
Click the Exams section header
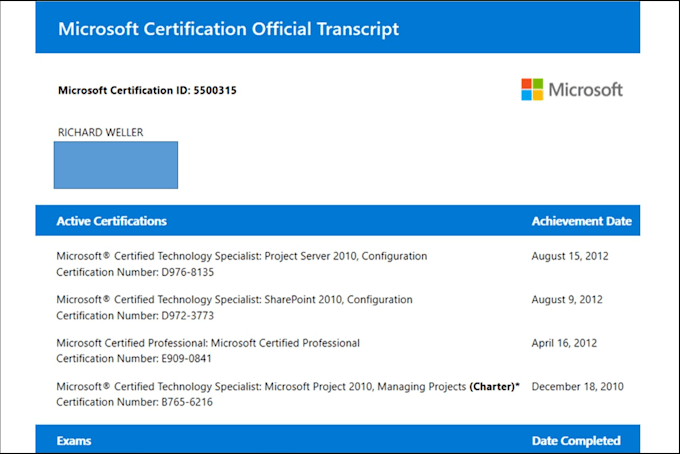(x=74, y=441)
